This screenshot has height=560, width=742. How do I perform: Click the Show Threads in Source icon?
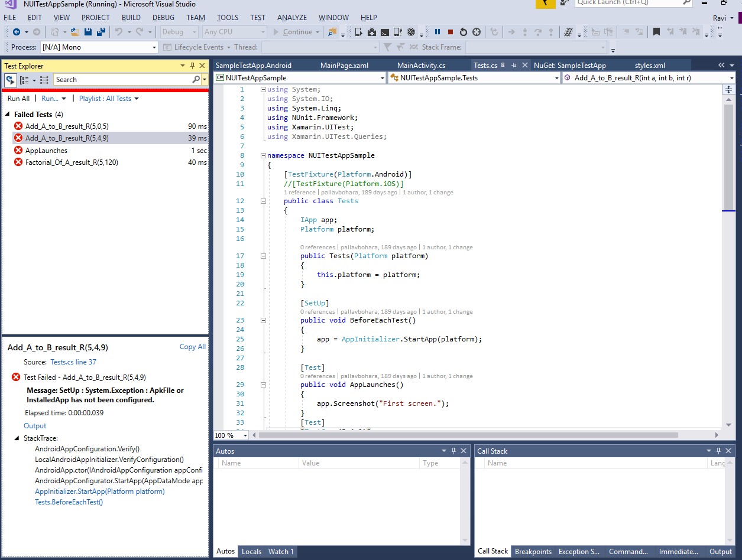click(x=568, y=32)
